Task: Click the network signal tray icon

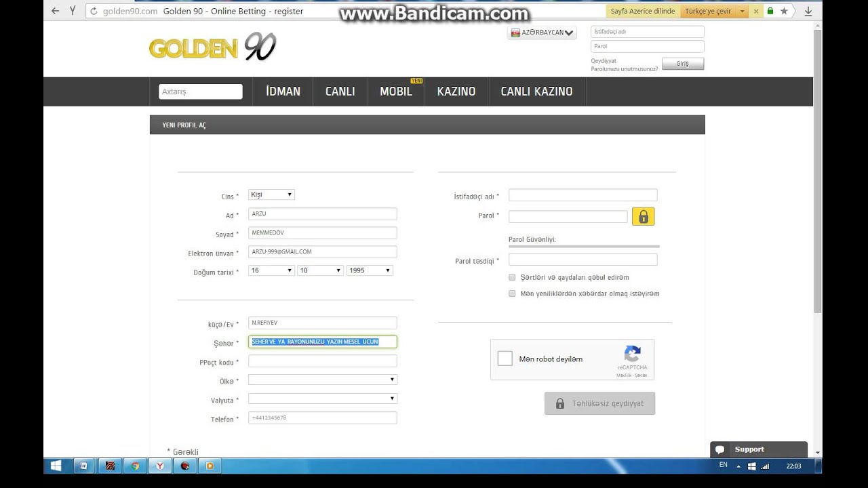Action: click(765, 466)
